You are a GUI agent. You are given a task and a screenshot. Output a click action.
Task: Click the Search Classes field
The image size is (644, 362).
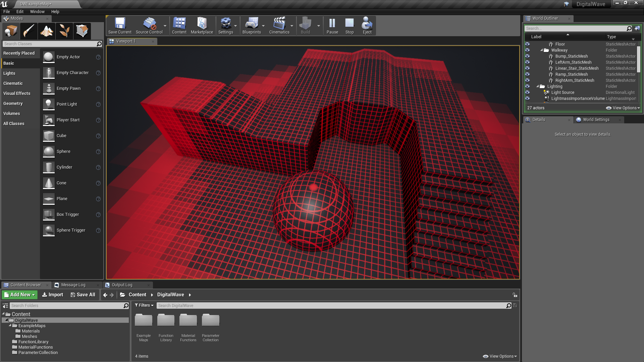point(50,44)
